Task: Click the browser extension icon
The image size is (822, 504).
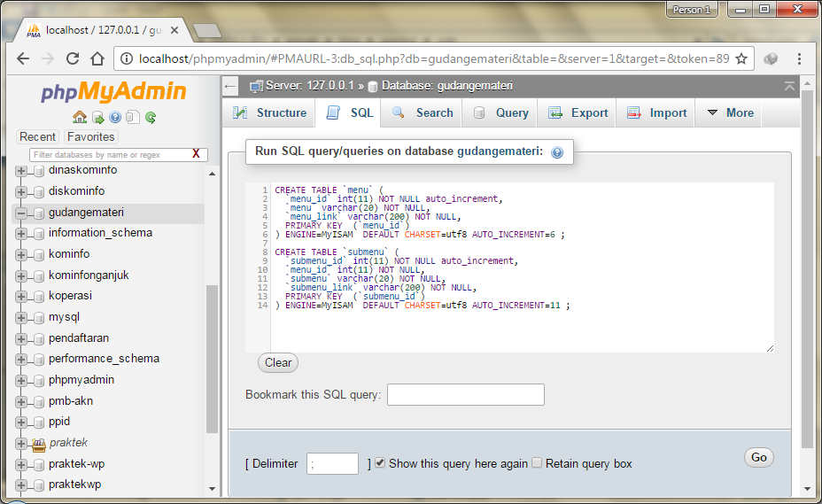Action: click(x=771, y=58)
